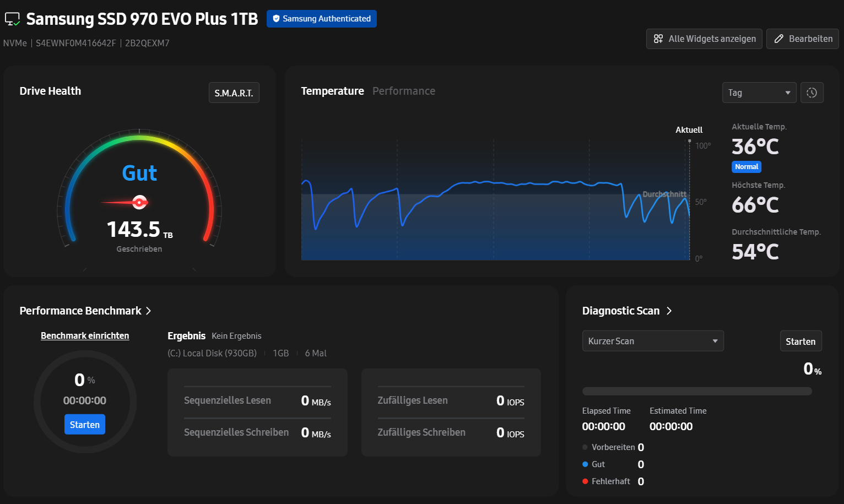Click the 54°C average temperature value
The width and height of the screenshot is (844, 504).
[x=755, y=252]
